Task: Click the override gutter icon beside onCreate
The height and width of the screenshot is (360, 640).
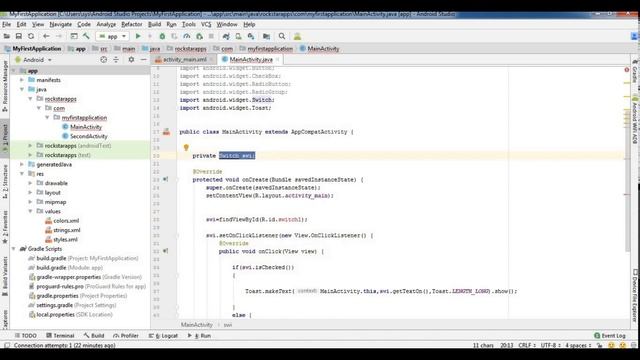Action: point(166,179)
